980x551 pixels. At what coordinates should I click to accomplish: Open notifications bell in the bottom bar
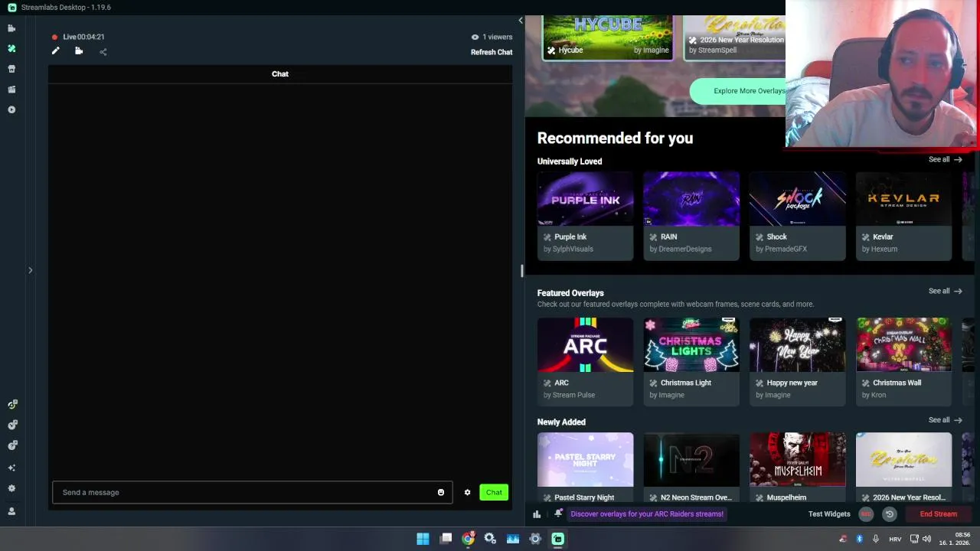[558, 514]
